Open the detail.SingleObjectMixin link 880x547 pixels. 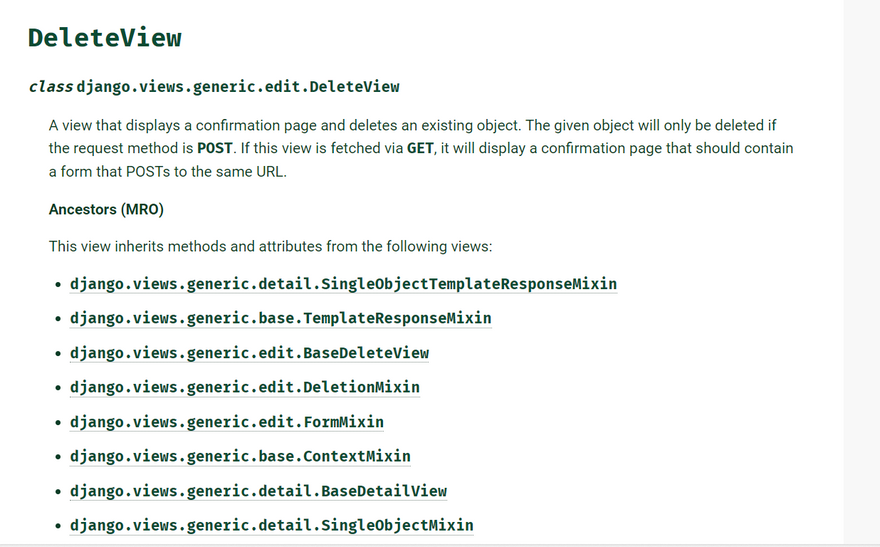tap(271, 525)
